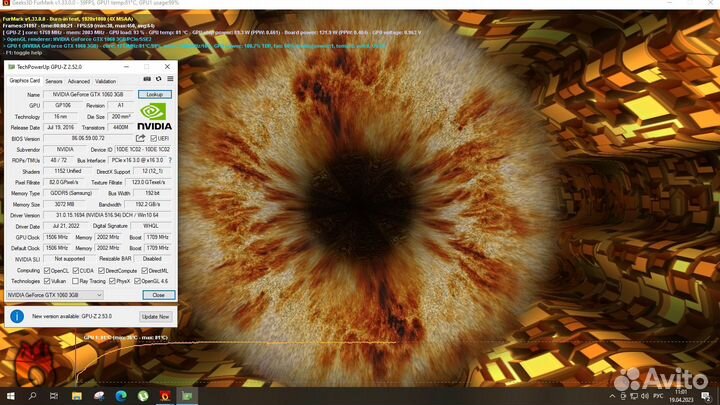Click the GPU-Z screenshot camera icon
The image size is (720, 405).
coord(146,81)
